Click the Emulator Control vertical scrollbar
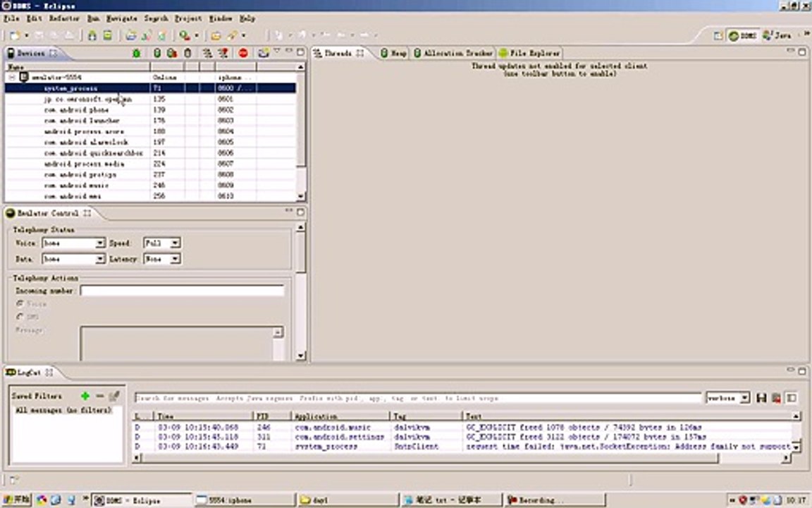This screenshot has width=812, height=508. (300, 291)
